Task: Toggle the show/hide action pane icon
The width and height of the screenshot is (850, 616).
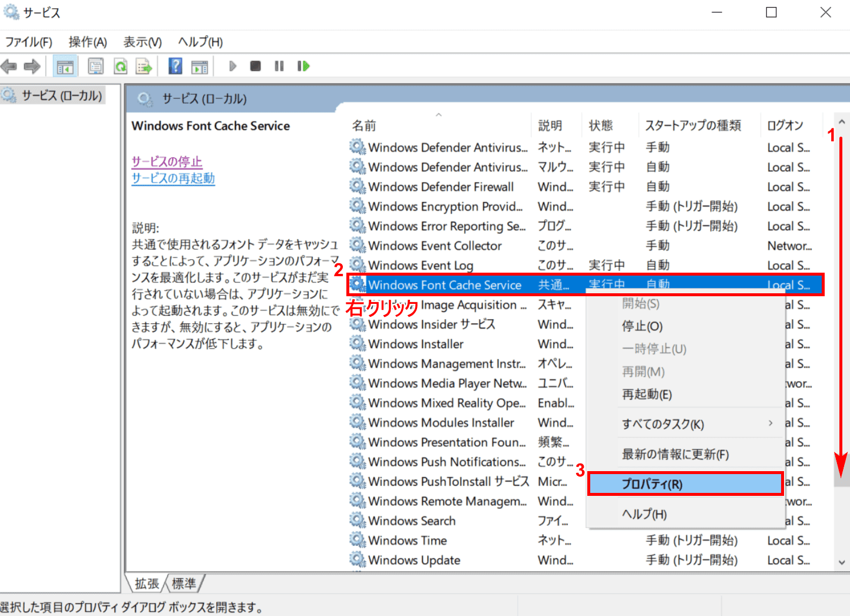Action: click(200, 66)
